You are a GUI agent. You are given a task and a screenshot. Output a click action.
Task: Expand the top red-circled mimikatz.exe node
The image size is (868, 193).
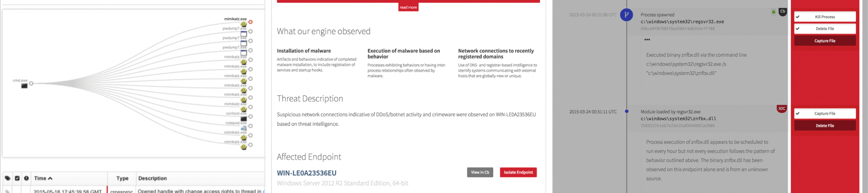click(x=251, y=22)
